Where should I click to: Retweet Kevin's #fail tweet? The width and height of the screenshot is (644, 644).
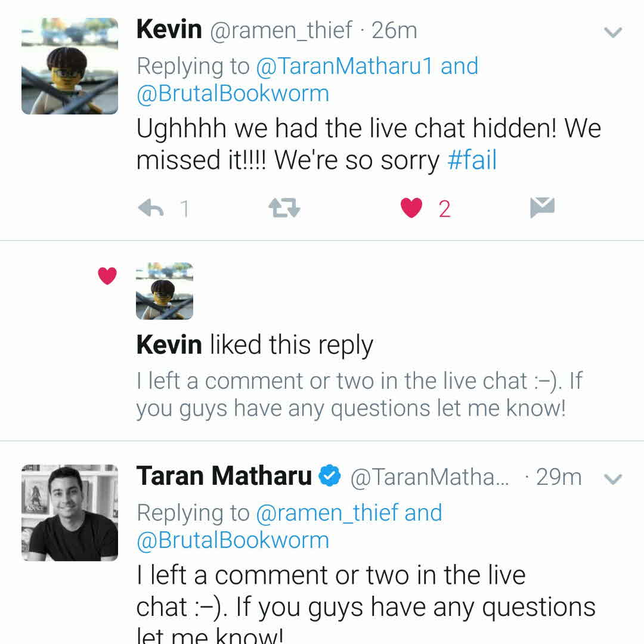[x=284, y=208]
